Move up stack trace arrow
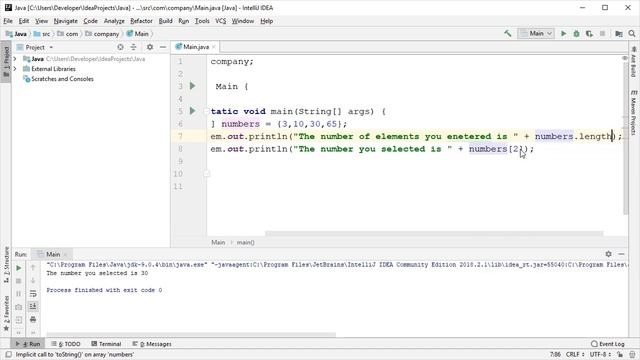The width and height of the screenshot is (640, 360). coord(33,268)
